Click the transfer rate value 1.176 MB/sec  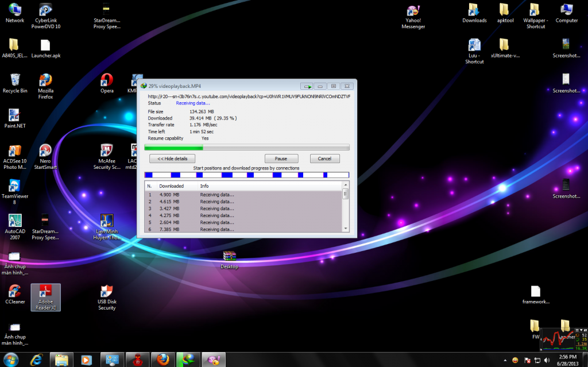(203, 125)
